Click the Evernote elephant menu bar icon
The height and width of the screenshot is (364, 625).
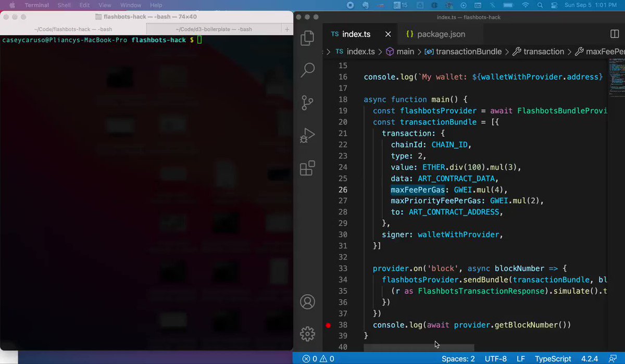[x=365, y=5]
